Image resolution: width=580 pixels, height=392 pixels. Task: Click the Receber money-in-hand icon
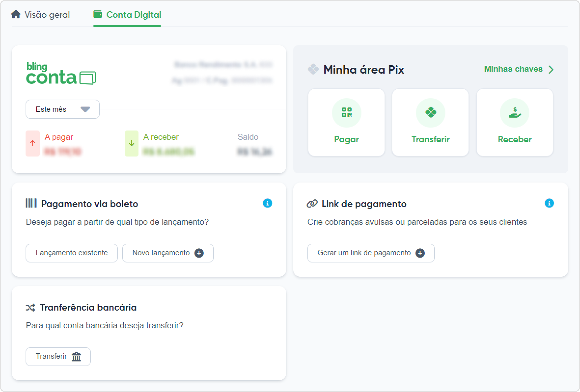(x=515, y=113)
